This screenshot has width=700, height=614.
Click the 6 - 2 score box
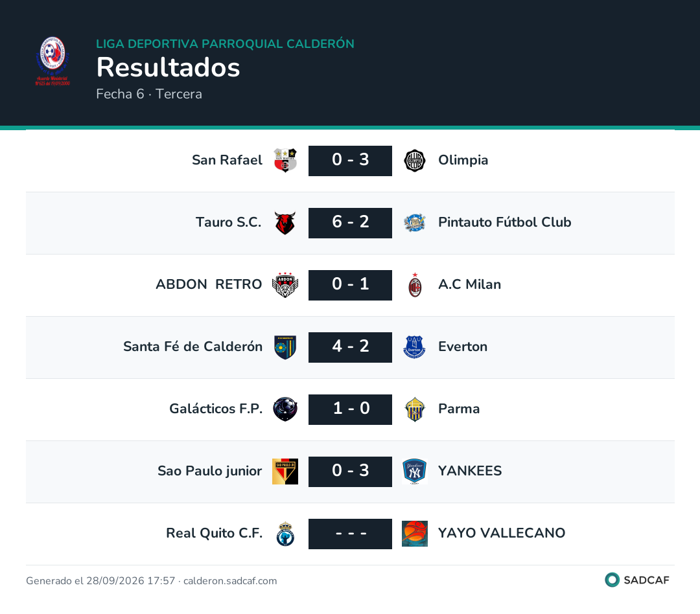351,223
